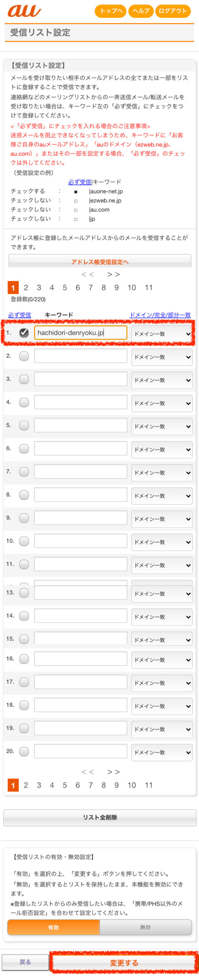Focus the keyword input field in row 2
199x980 pixels.
point(81,356)
